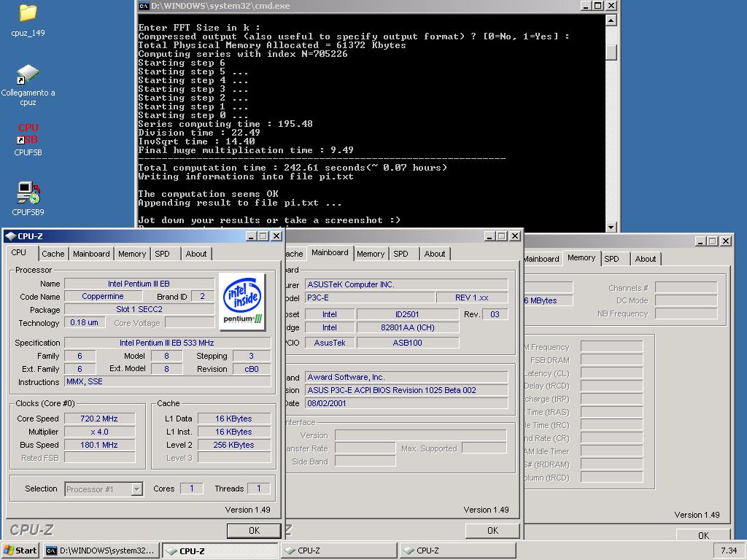Click the Name field Intel Pentium III EB
The image size is (747, 560).
point(139,284)
